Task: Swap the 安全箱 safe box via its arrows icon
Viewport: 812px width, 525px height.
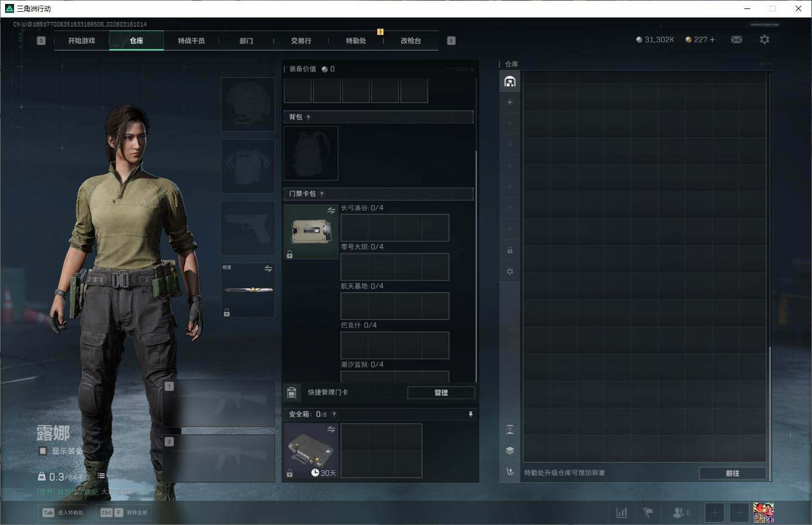Action: coord(331,429)
